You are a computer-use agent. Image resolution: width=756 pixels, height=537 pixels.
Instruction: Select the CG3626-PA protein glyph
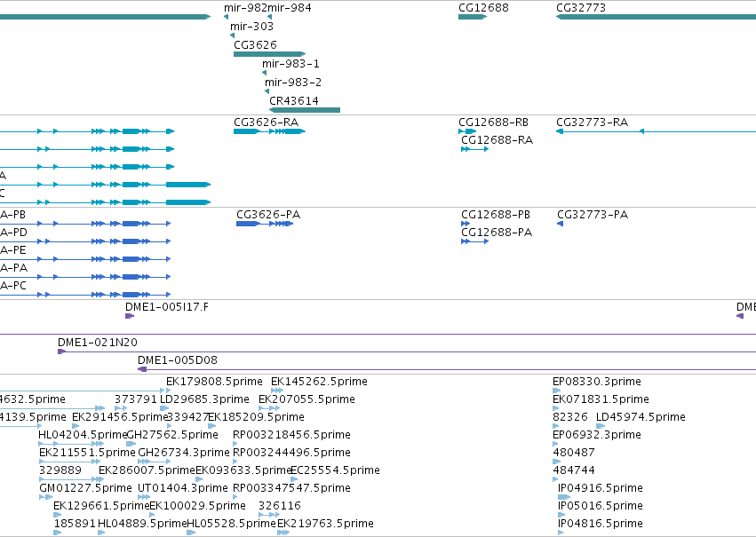point(265,224)
